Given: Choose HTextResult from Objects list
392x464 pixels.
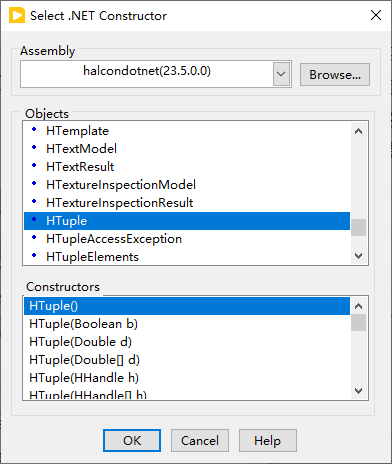Looking at the screenshot, I should pyautogui.click(x=187, y=167).
